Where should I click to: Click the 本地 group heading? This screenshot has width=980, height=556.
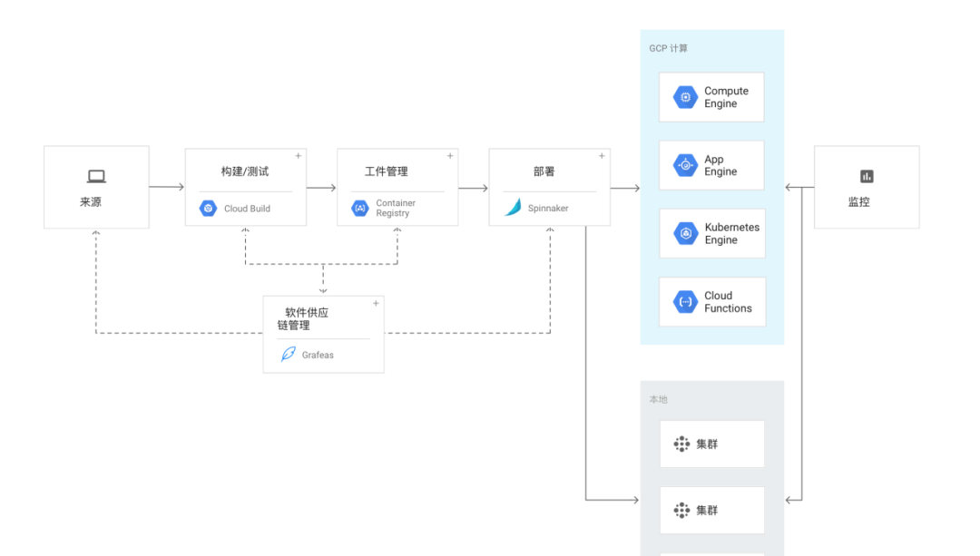coord(659,399)
